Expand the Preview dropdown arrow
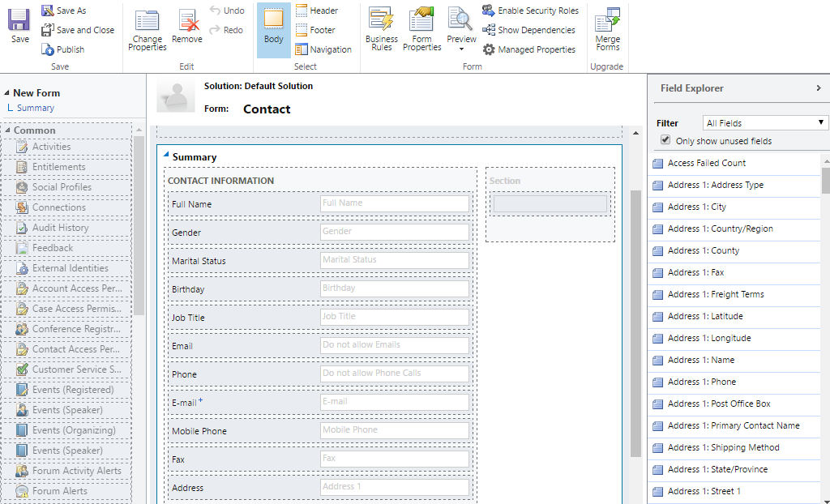This screenshot has height=504, width=830. 461,49
